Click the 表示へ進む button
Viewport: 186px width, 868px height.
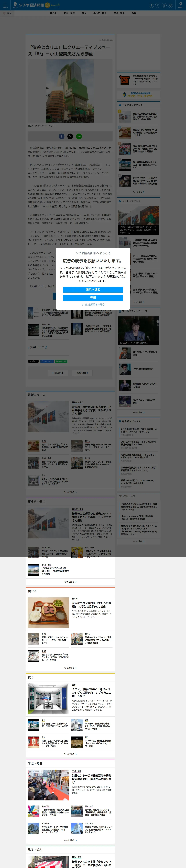[x=93, y=289]
